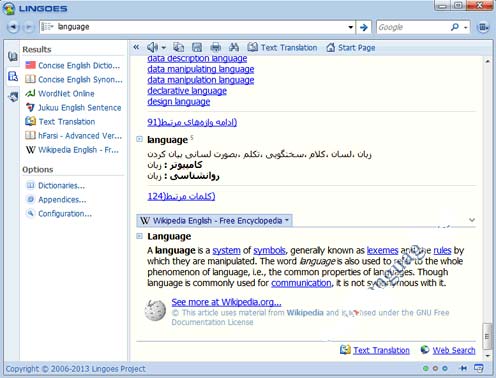The height and width of the screenshot is (378, 496).
Task: Follow 'data description language' link
Action: pyautogui.click(x=197, y=58)
